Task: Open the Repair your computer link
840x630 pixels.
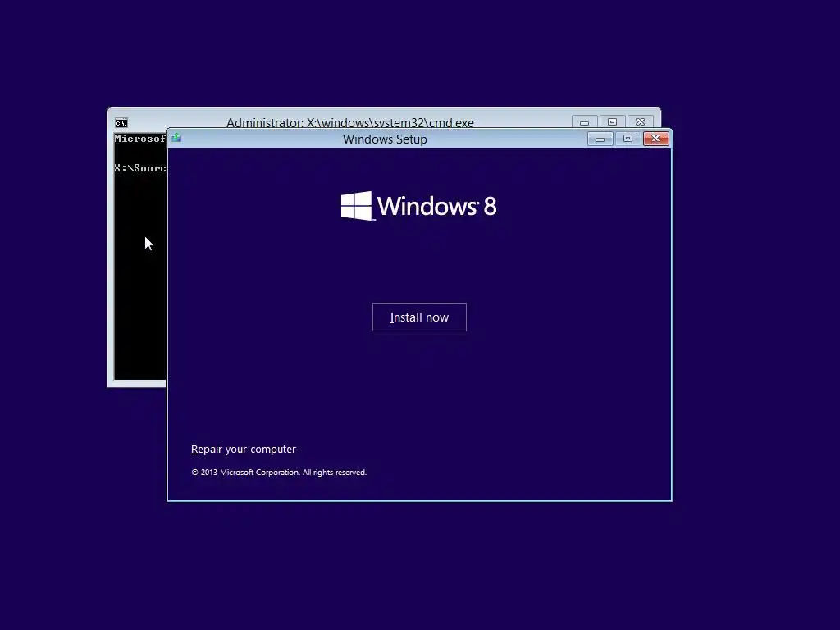Action: (243, 449)
